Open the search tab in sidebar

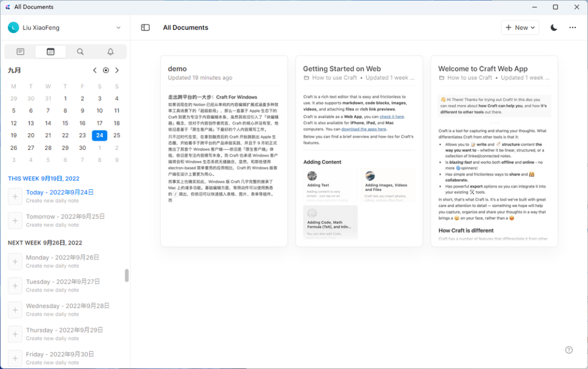pyautogui.click(x=80, y=51)
